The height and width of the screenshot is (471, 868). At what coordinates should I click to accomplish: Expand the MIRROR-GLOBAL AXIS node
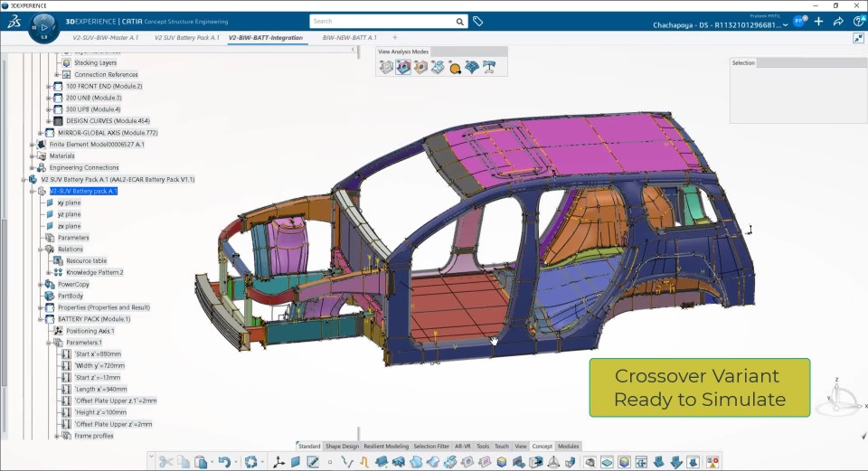pos(40,133)
